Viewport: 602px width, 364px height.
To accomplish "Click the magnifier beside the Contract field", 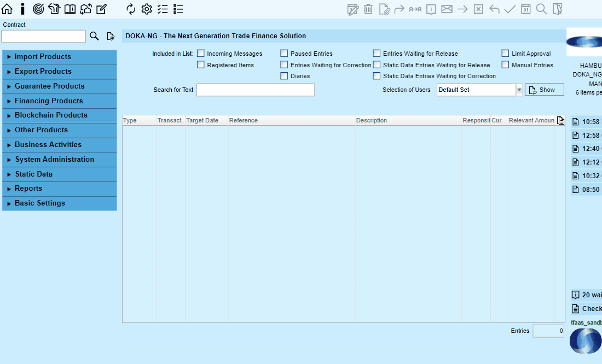I will [x=94, y=36].
